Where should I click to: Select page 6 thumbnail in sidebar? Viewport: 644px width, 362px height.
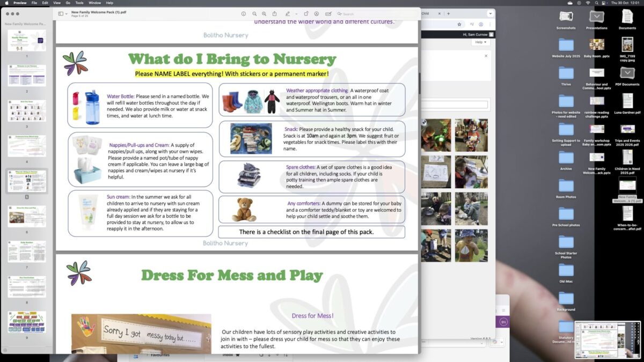tap(26, 216)
